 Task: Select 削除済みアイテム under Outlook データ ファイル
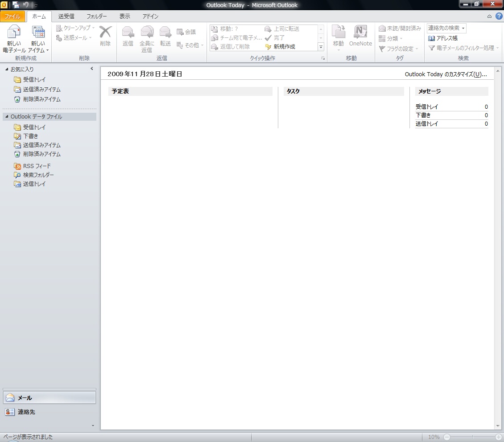pos(37,155)
